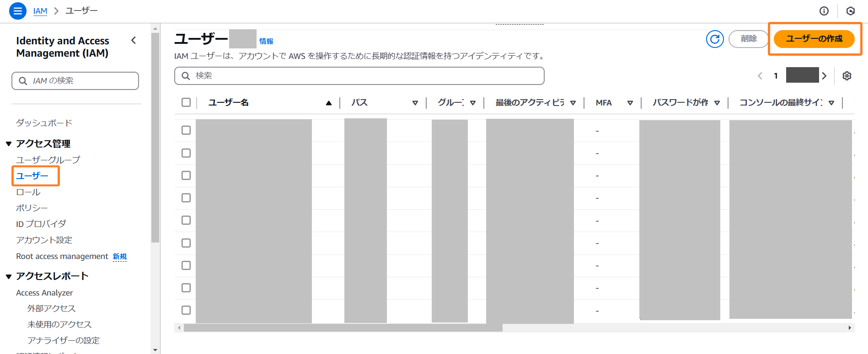Click the hexagon settings icon in header

[x=850, y=11]
